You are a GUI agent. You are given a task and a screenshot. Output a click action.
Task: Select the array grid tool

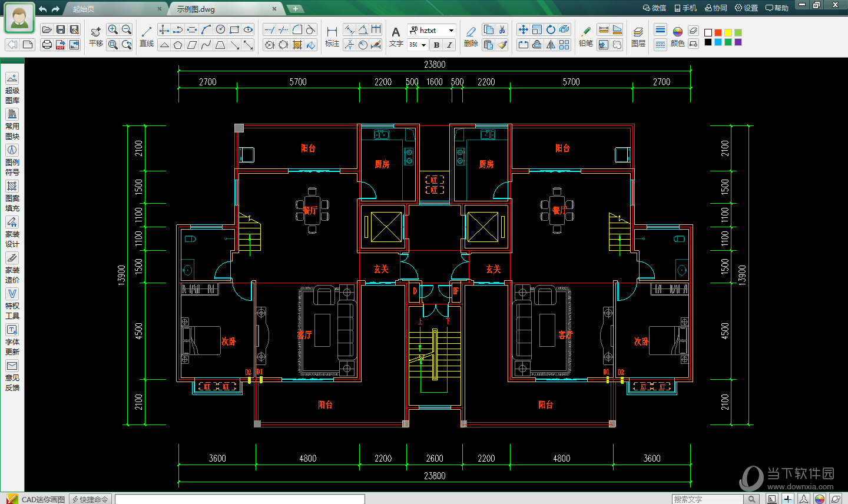[x=564, y=45]
